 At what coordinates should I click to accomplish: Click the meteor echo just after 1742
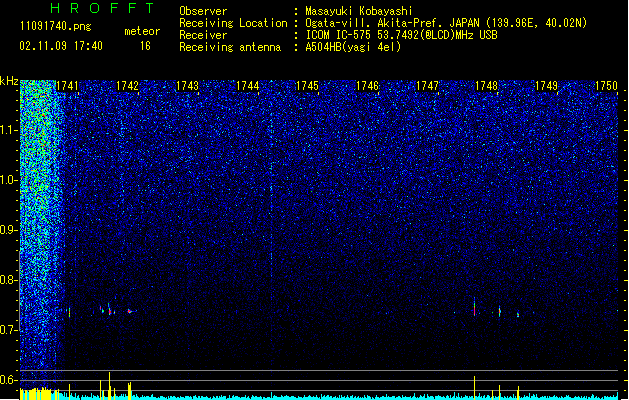pos(130,311)
